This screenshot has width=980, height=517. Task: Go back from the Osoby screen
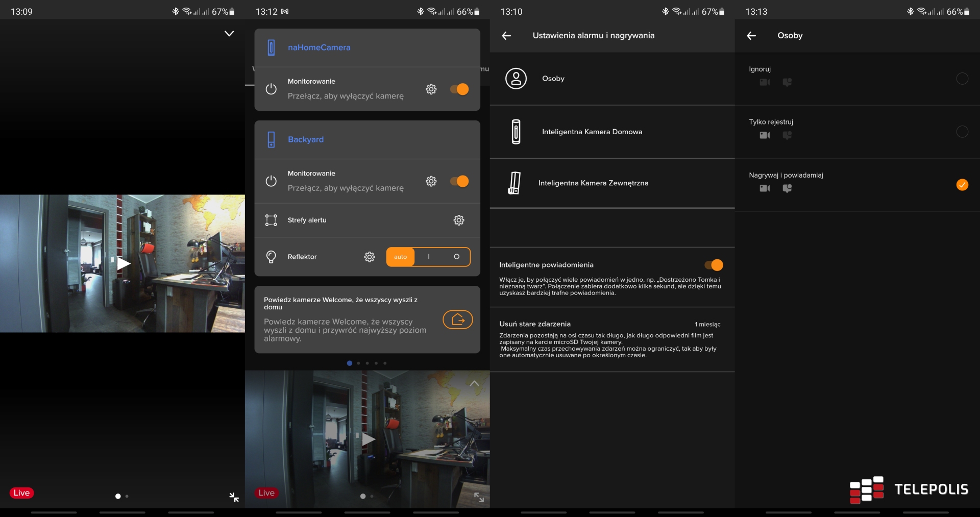751,36
